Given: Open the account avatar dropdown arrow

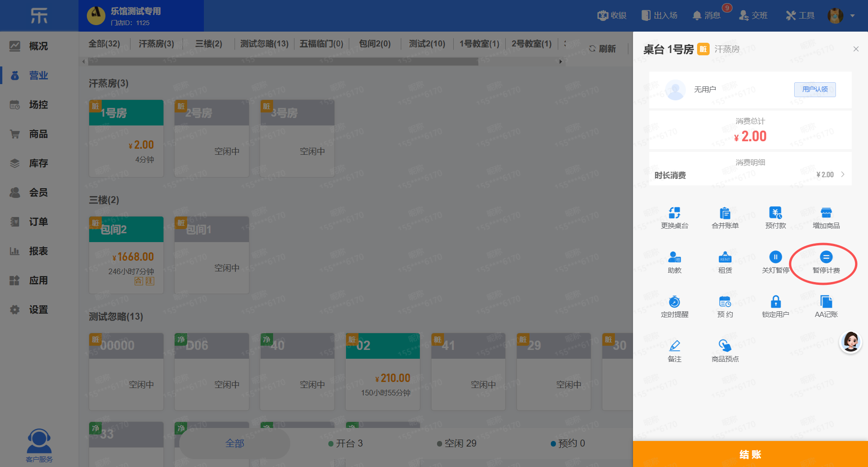Looking at the screenshot, I should [x=852, y=16].
